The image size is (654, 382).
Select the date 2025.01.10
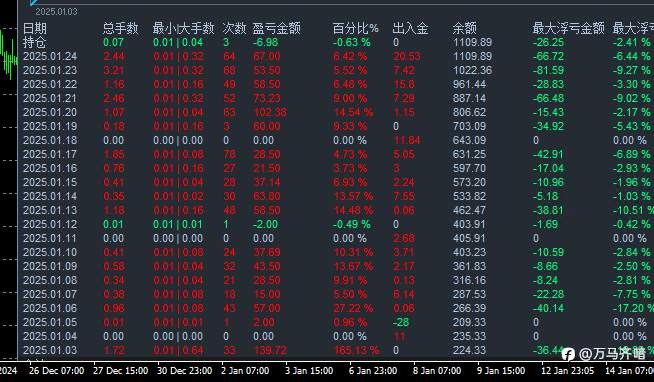50,252
